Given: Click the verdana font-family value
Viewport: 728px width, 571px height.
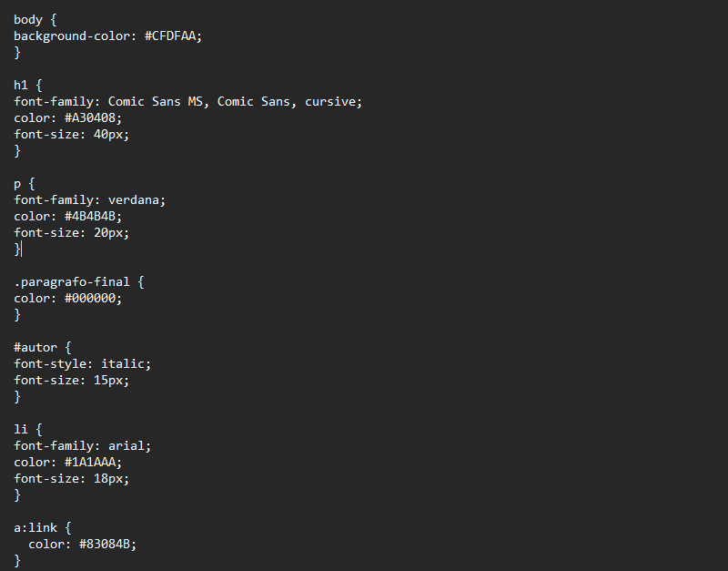Looking at the screenshot, I should click(134, 200).
